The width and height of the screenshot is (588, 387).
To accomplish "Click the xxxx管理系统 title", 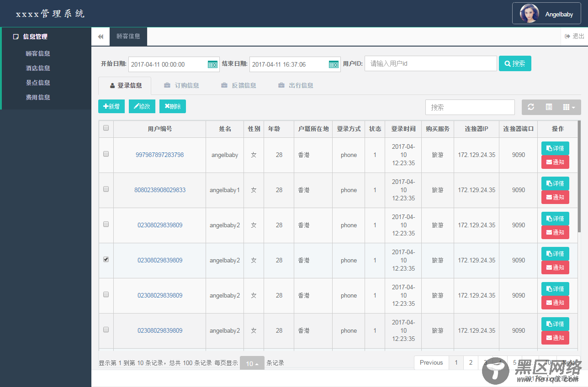I will pyautogui.click(x=50, y=14).
